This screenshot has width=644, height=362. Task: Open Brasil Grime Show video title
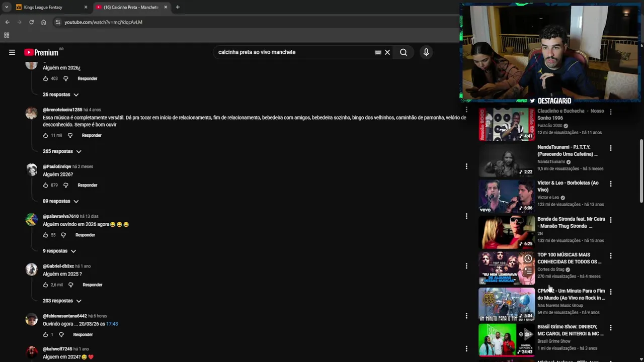[x=571, y=330]
